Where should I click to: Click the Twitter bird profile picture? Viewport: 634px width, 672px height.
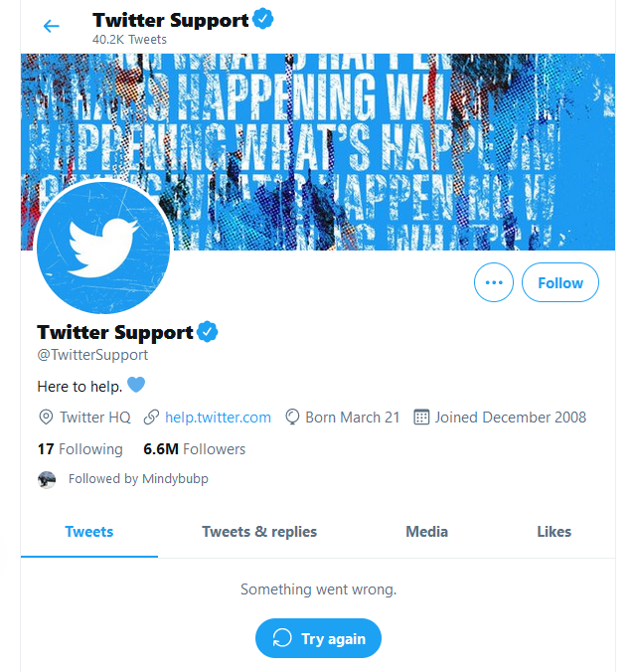pyautogui.click(x=103, y=249)
